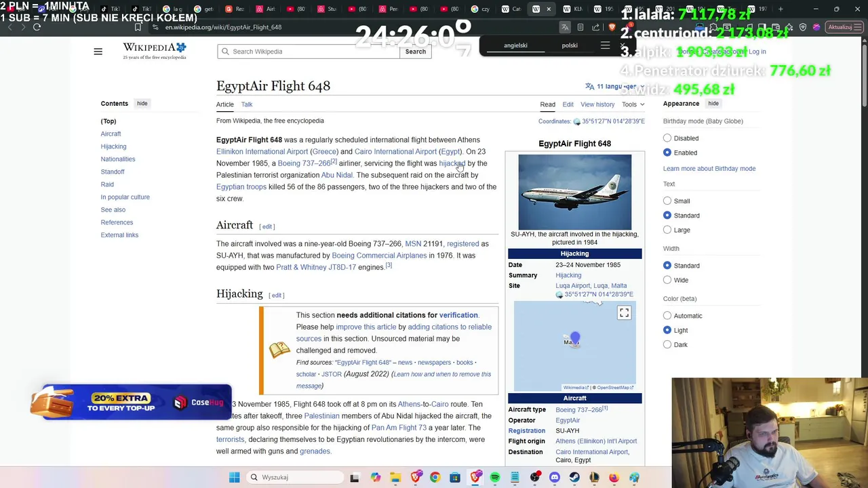
Task: Open the View history tab
Action: (597, 104)
